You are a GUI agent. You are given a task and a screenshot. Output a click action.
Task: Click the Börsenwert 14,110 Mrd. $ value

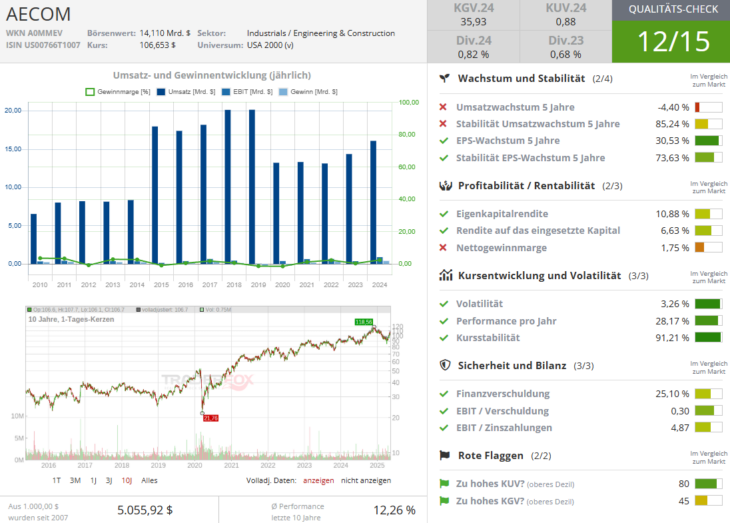click(165, 33)
